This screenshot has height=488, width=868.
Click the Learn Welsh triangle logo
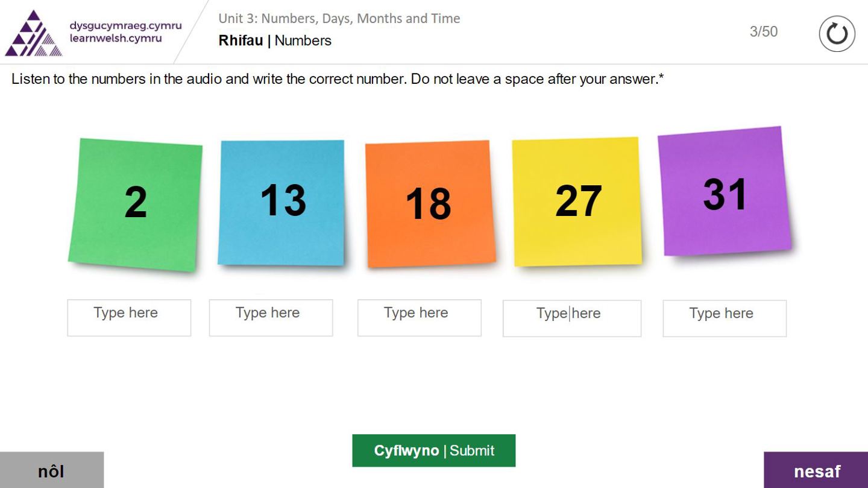[x=33, y=33]
